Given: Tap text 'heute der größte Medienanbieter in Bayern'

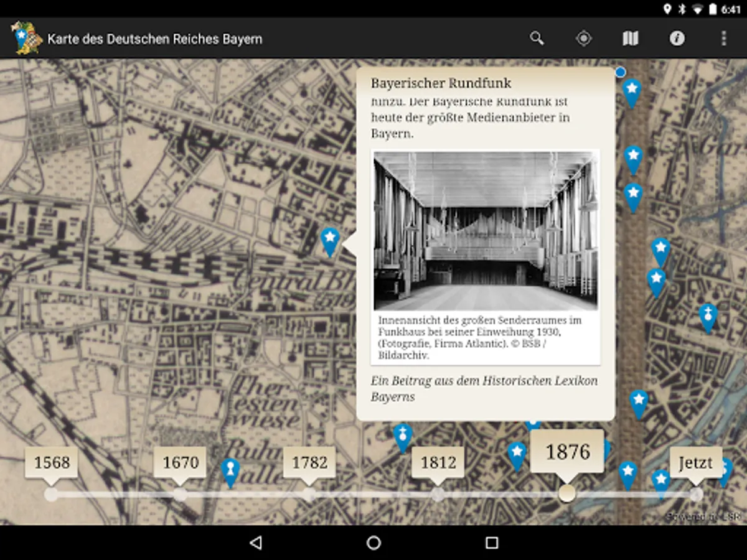Looking at the screenshot, I should coord(471,125).
